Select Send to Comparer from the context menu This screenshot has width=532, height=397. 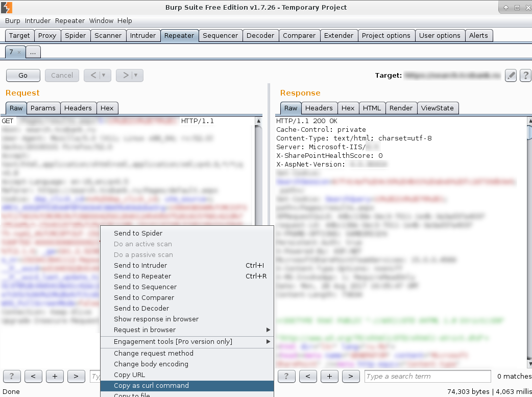pos(143,297)
